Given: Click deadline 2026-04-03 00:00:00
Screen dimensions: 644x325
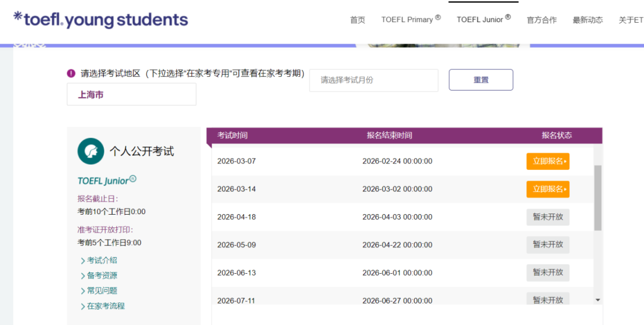Looking at the screenshot, I should [x=397, y=217].
